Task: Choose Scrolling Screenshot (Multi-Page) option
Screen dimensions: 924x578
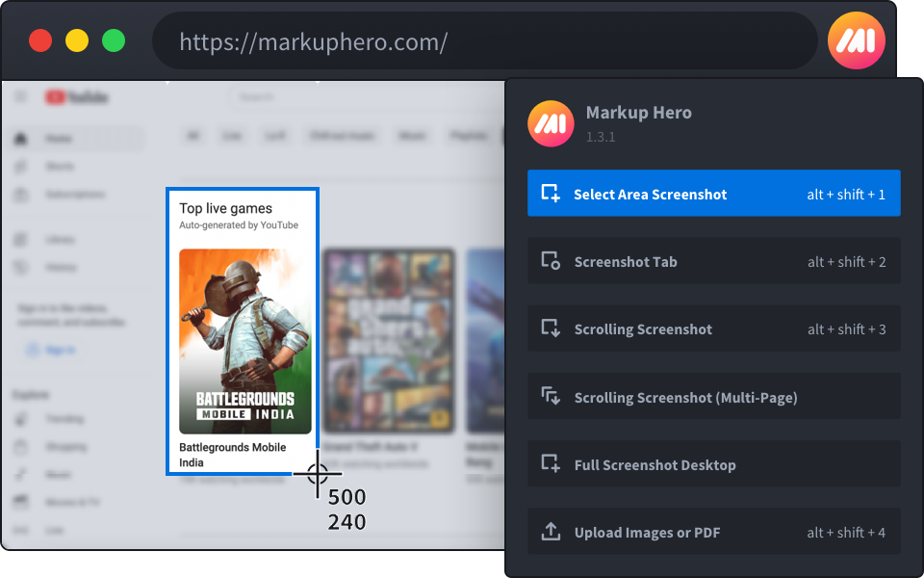Action: coord(713,396)
